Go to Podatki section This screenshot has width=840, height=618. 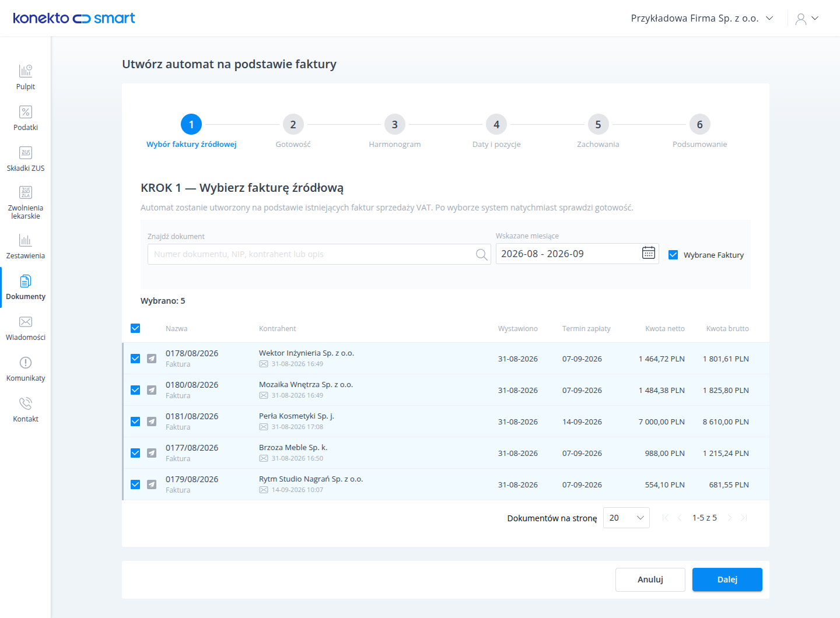tap(26, 118)
